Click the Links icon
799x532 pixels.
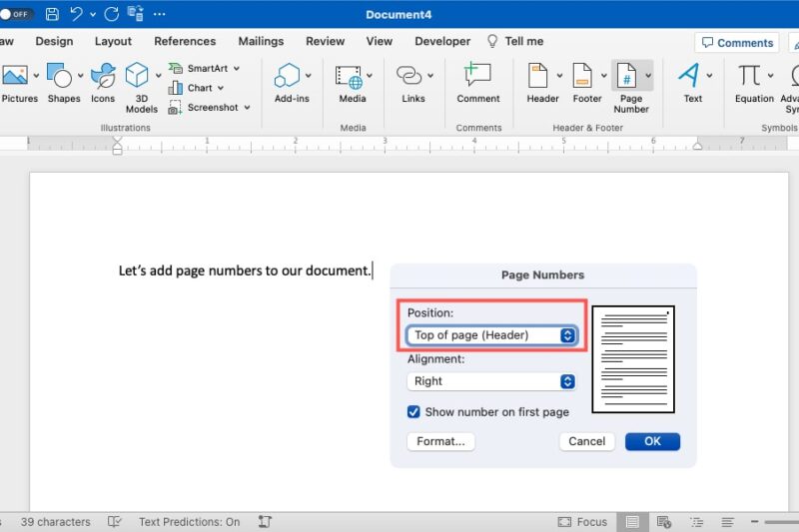click(409, 75)
